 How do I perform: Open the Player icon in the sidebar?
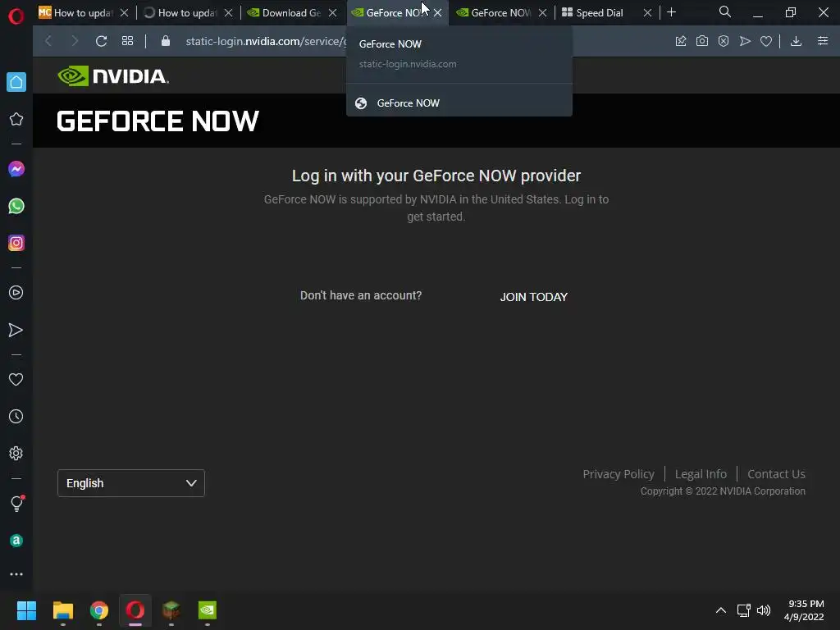point(16,293)
